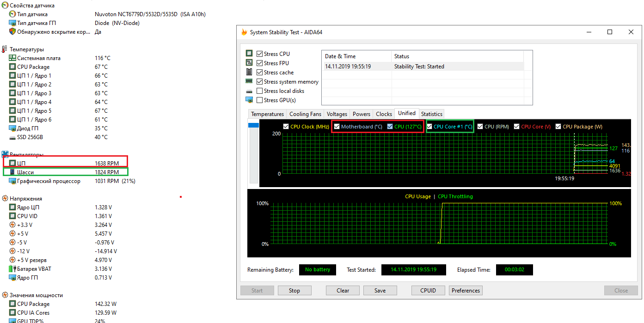Toggle the CPU Core #1 (°C) graph checkbox

pyautogui.click(x=429, y=127)
